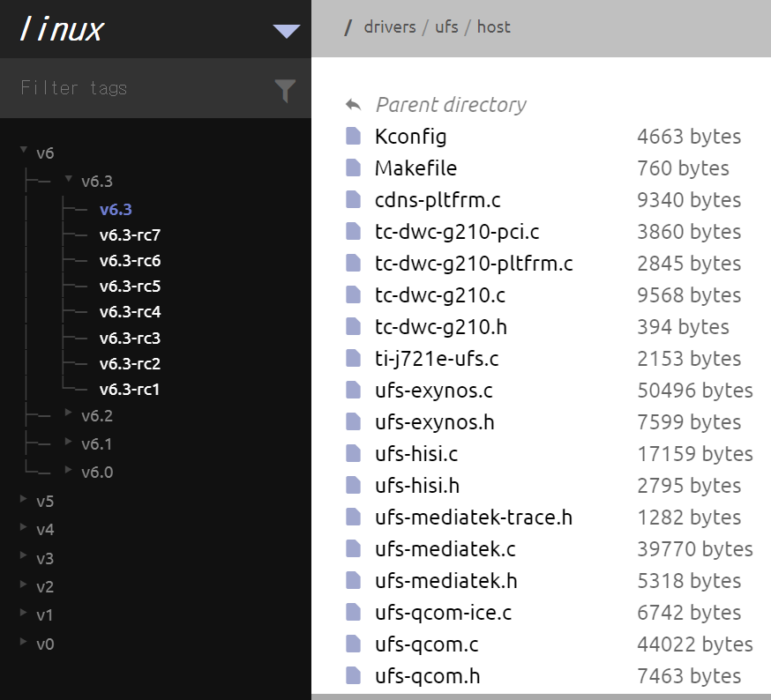Screen dimensions: 771x700
Task: Click the file icon next to ufs-qcom.h
Action: click(x=353, y=675)
